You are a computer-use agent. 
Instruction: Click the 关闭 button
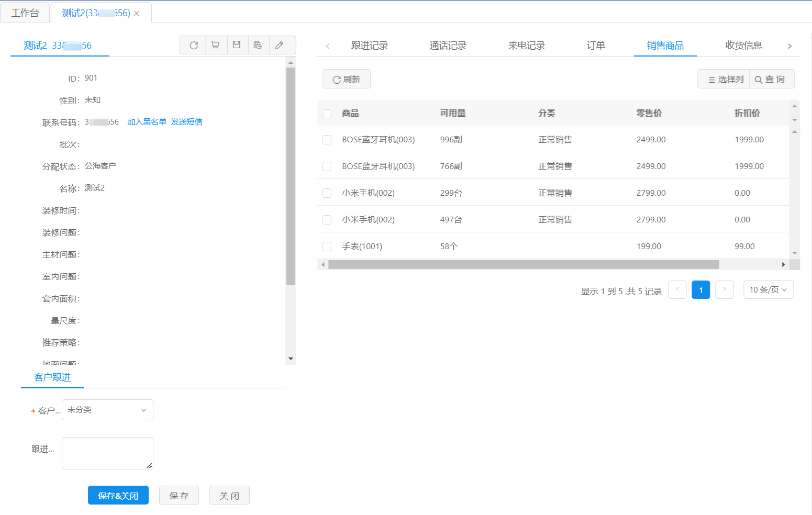(229, 496)
